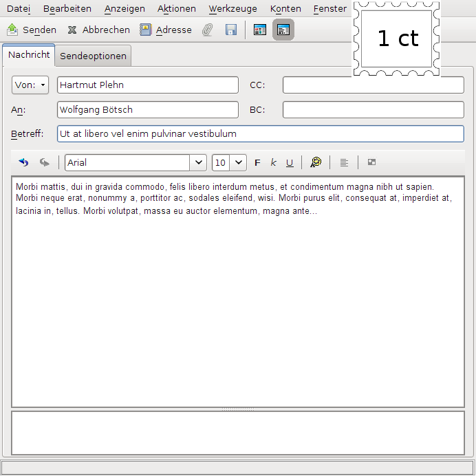Click into the Betreff subject field
Image resolution: width=476 pixels, height=476 pixels.
click(260, 134)
